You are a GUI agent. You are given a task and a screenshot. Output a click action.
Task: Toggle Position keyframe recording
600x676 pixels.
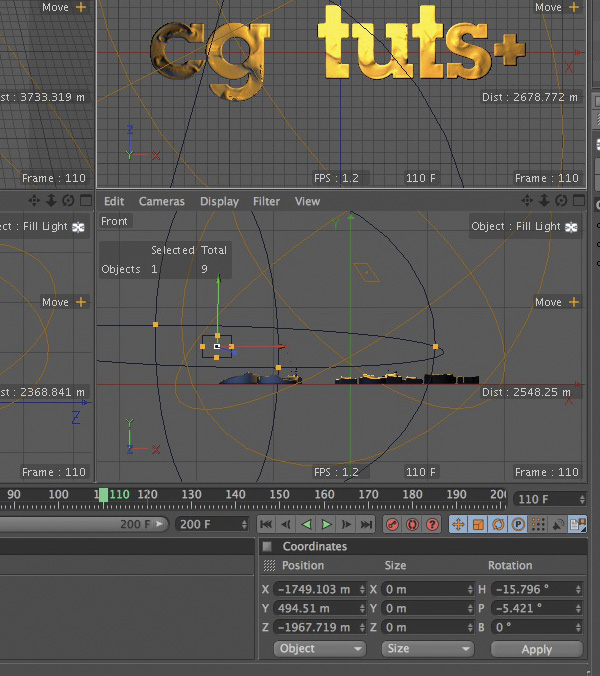click(x=458, y=524)
